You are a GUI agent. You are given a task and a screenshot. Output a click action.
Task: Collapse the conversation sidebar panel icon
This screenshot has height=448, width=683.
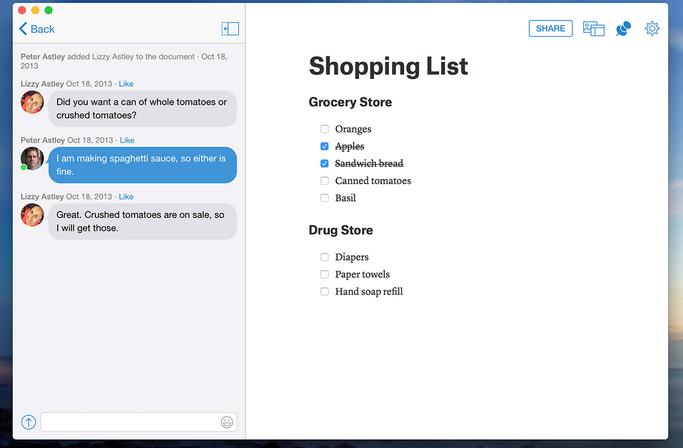(230, 29)
